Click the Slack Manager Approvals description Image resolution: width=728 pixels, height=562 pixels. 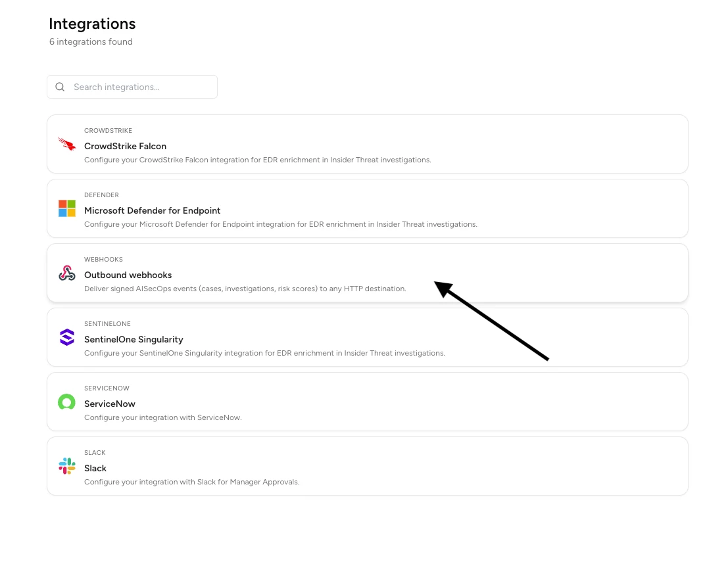coord(192,482)
